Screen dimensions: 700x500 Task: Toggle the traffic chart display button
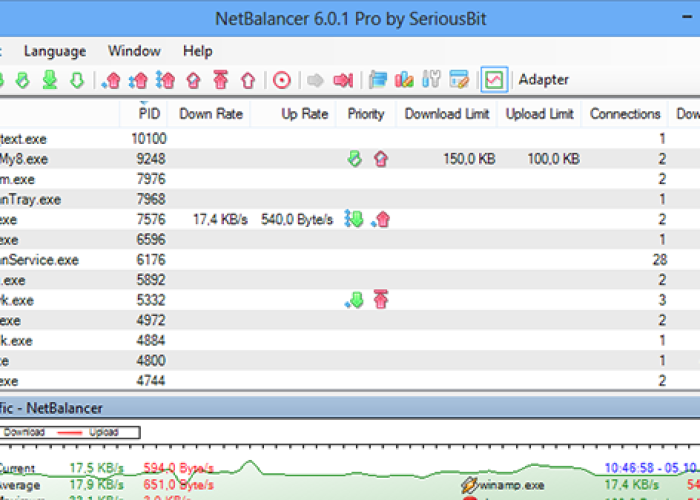(493, 79)
